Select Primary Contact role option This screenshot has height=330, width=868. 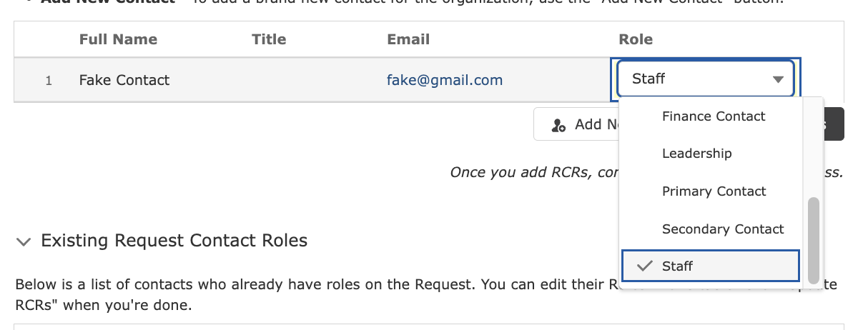click(x=712, y=191)
